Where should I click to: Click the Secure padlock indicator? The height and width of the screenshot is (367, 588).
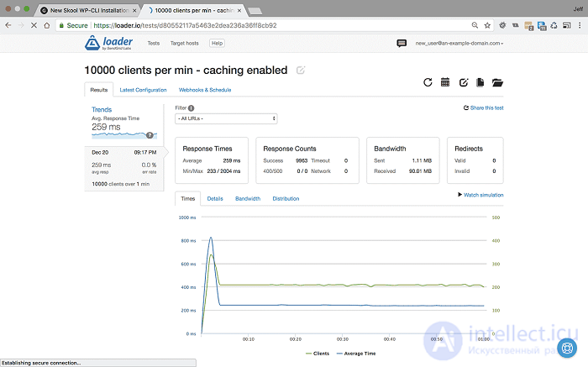(73, 25)
